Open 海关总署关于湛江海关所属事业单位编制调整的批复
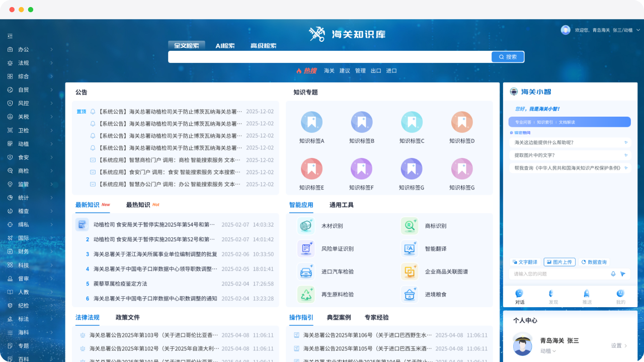 (155, 254)
